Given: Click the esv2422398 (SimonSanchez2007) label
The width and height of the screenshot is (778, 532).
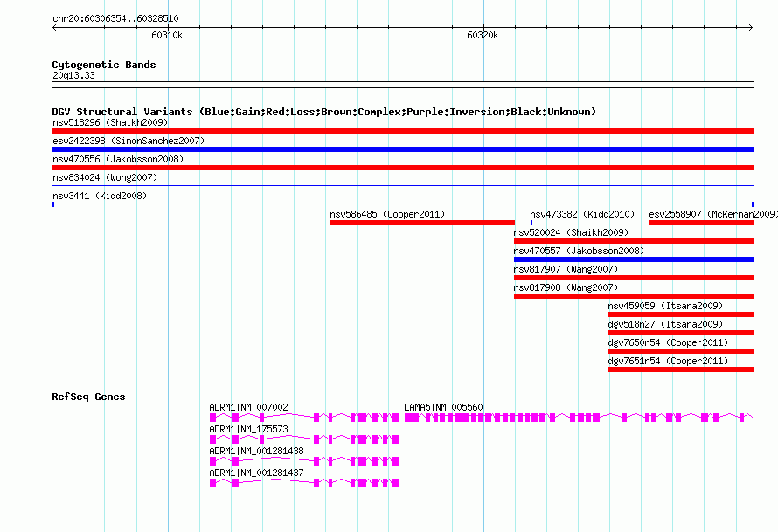Looking at the screenshot, I should [x=129, y=141].
